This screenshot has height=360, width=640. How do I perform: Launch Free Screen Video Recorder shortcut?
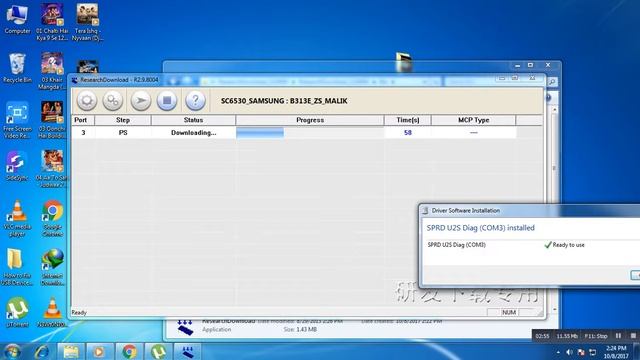[x=17, y=120]
